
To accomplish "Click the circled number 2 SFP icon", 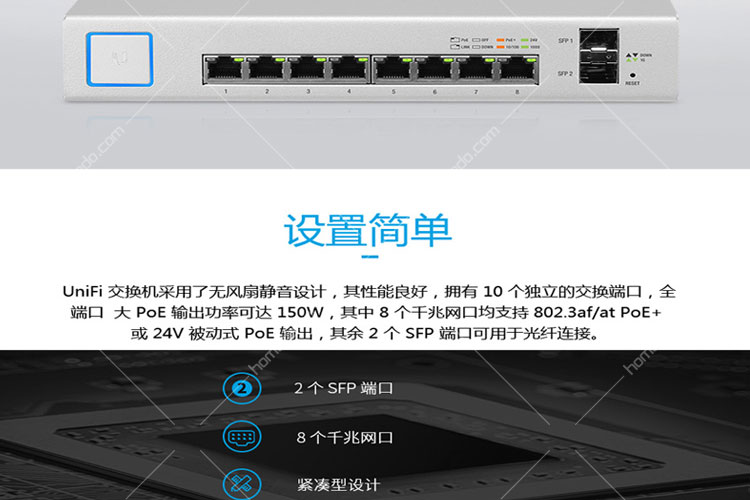I will coord(242,388).
